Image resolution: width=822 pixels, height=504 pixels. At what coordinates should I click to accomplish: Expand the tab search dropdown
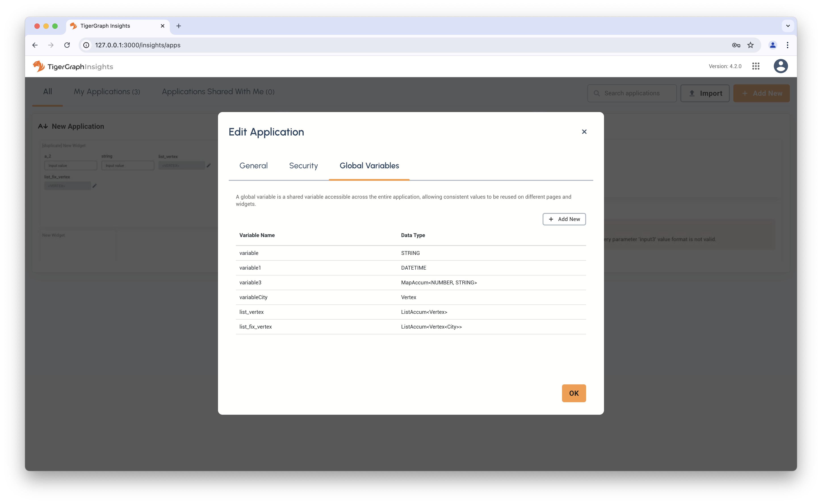pos(788,26)
